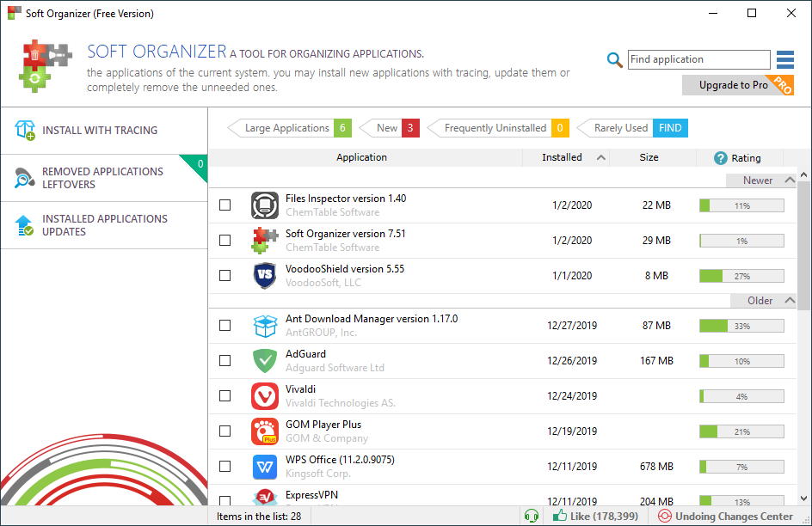Click the list's vertical scrollbar thumb
Image resolution: width=812 pixels, height=526 pixels.
(803, 246)
